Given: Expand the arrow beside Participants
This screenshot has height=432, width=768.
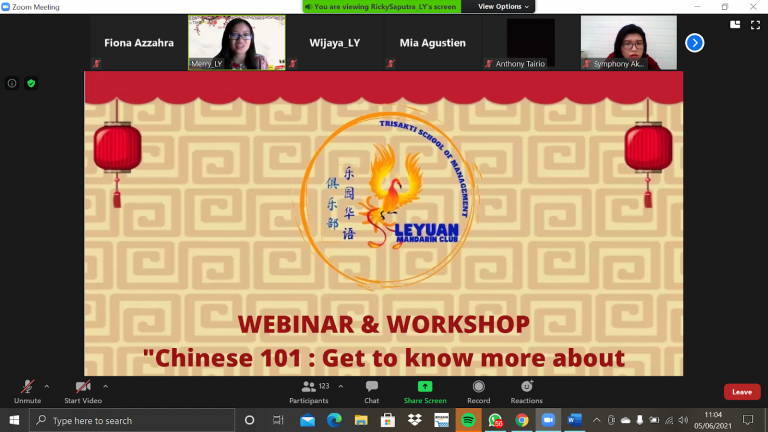Looking at the screenshot, I should coord(340,386).
